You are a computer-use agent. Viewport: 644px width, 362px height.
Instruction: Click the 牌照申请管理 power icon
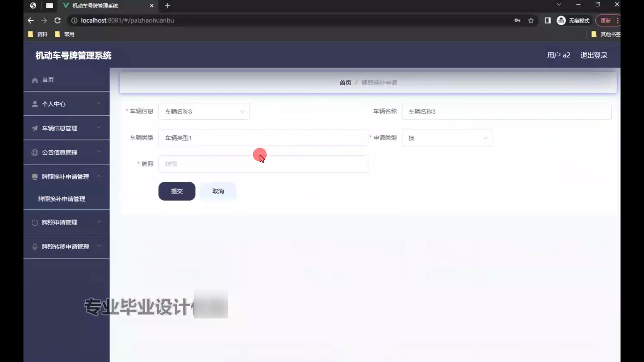tap(35, 223)
